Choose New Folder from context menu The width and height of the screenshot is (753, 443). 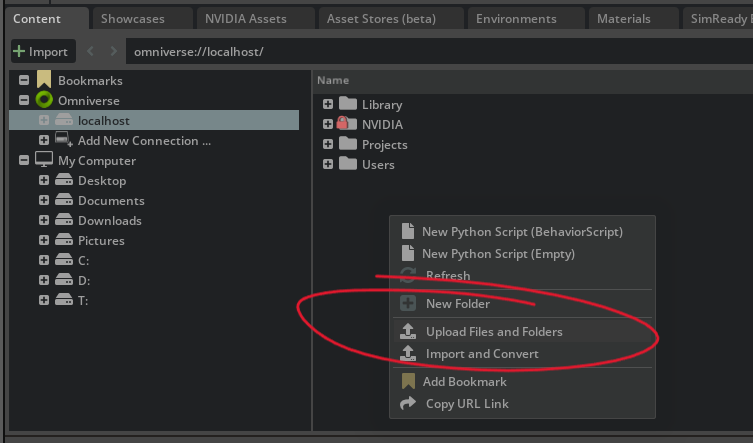click(x=457, y=304)
